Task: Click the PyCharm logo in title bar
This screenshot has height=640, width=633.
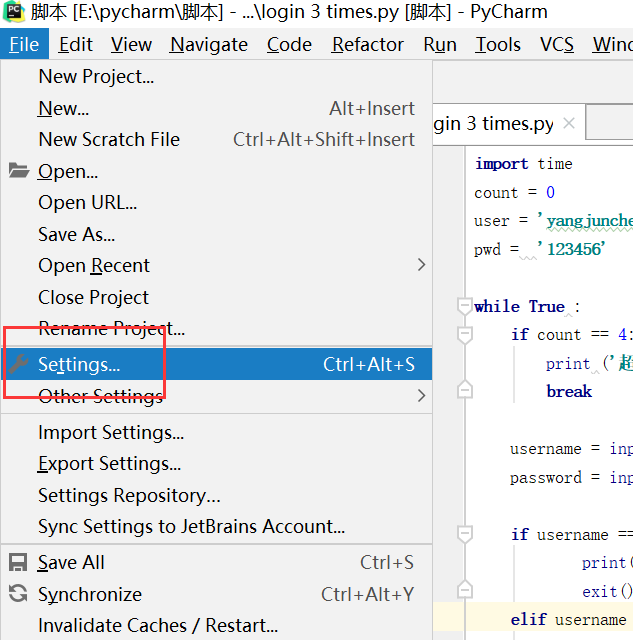Action: [x=14, y=11]
